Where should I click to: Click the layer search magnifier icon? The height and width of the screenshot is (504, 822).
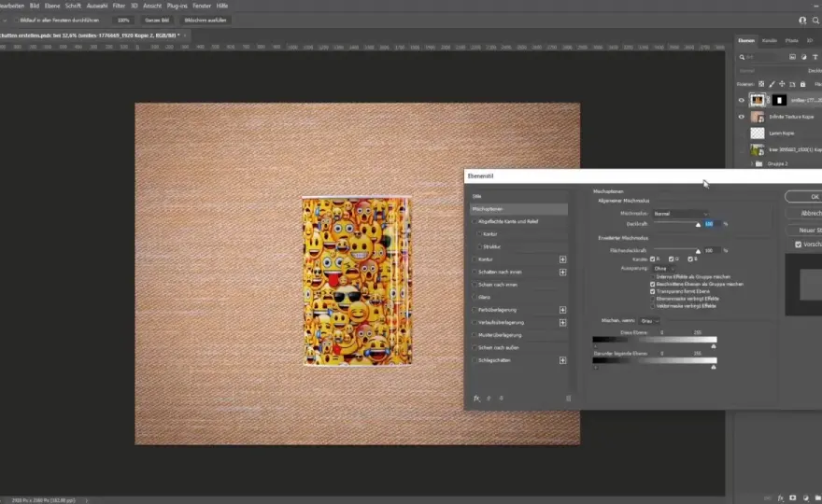coord(742,57)
